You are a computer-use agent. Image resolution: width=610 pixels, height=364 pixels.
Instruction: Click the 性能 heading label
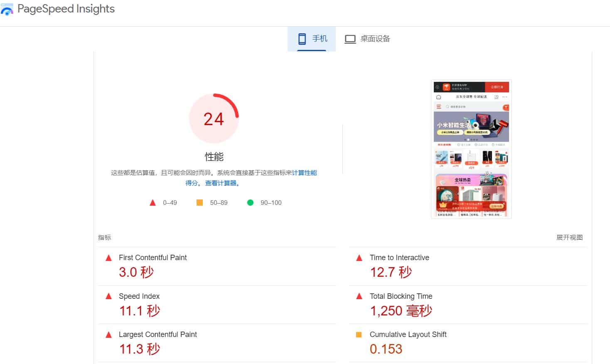click(x=214, y=157)
